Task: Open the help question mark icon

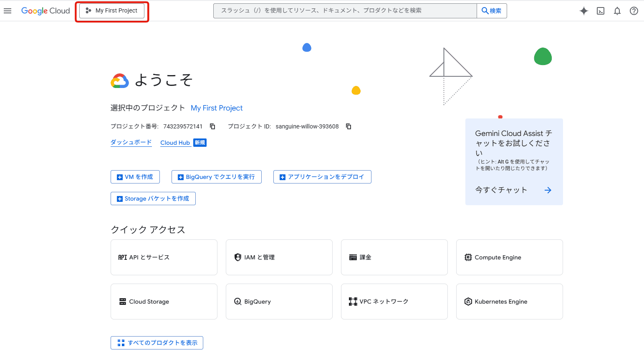Action: [634, 11]
